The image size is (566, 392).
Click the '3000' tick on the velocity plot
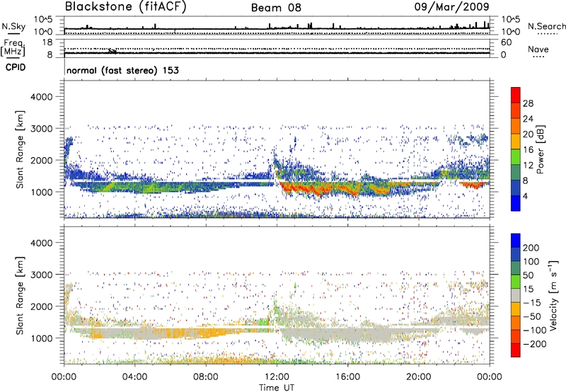(x=41, y=275)
